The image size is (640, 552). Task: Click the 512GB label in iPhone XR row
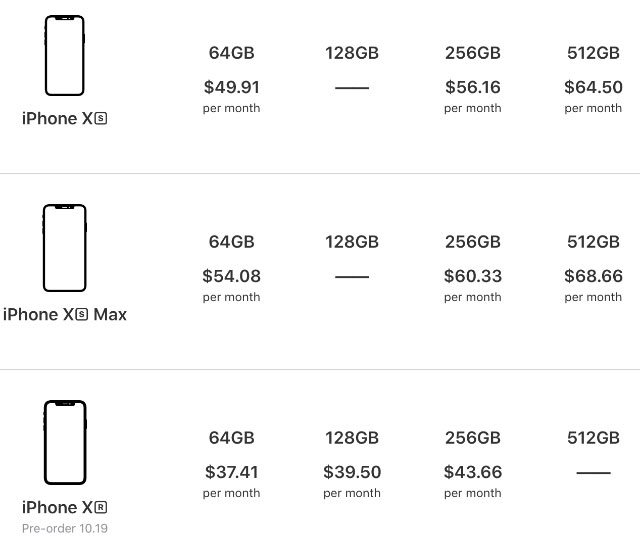click(593, 438)
